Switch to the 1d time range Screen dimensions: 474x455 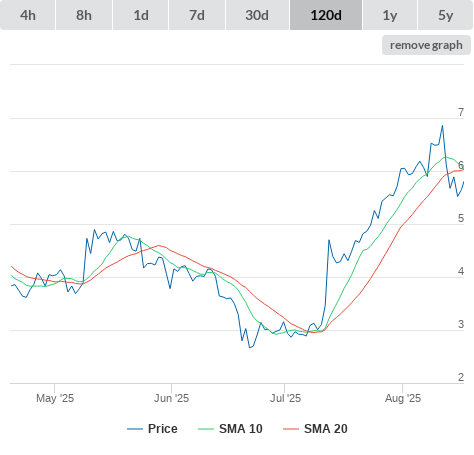click(x=141, y=15)
